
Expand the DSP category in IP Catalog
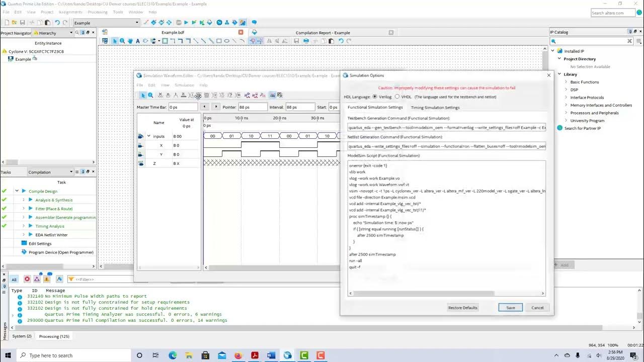566,89
